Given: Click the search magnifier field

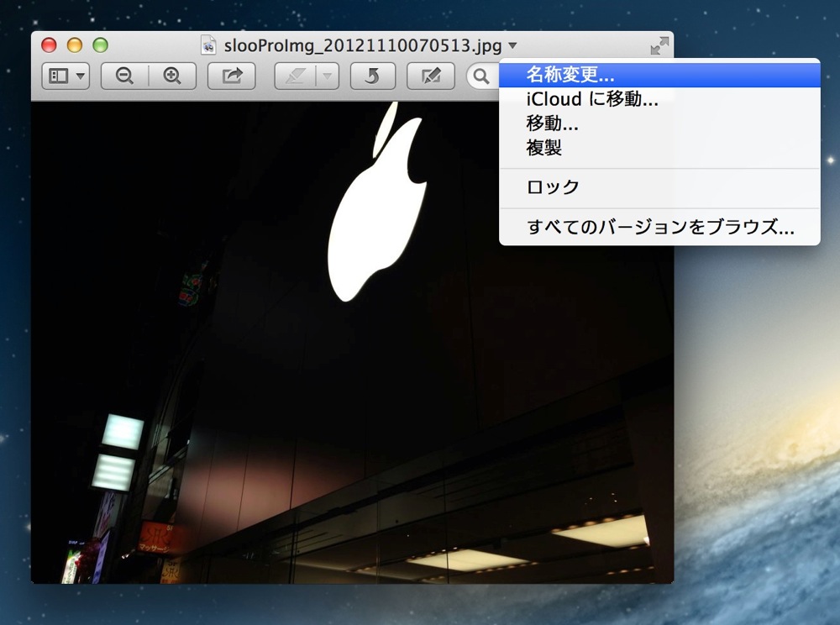Looking at the screenshot, I should point(482,76).
